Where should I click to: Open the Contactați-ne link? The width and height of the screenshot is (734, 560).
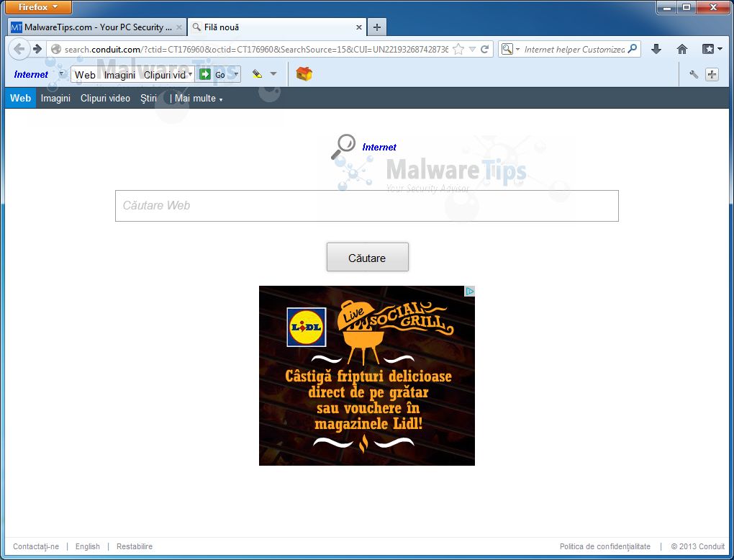(36, 546)
